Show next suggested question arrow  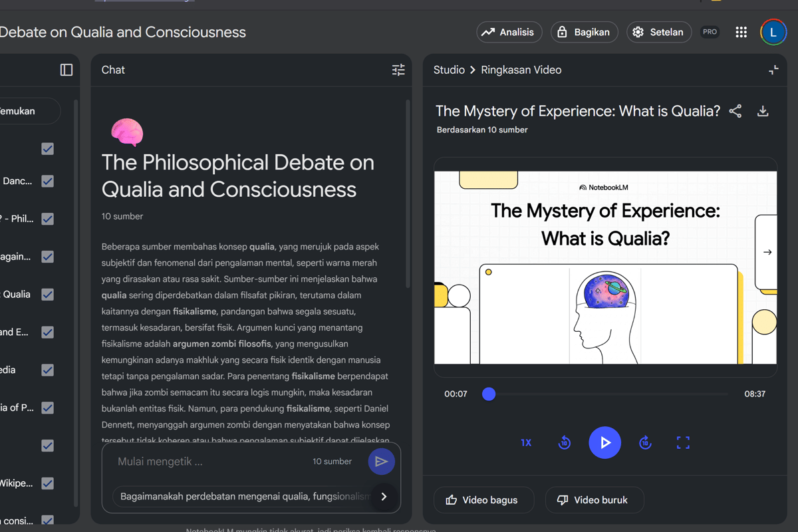(x=384, y=497)
